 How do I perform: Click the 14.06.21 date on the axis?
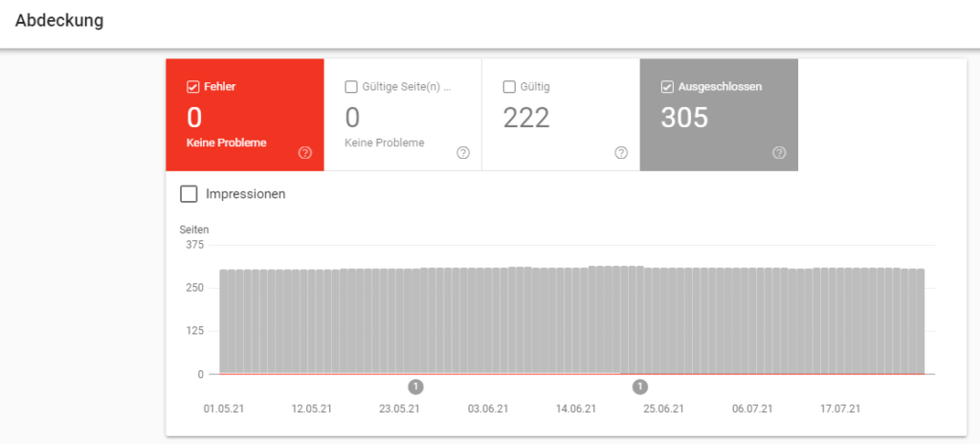(576, 409)
